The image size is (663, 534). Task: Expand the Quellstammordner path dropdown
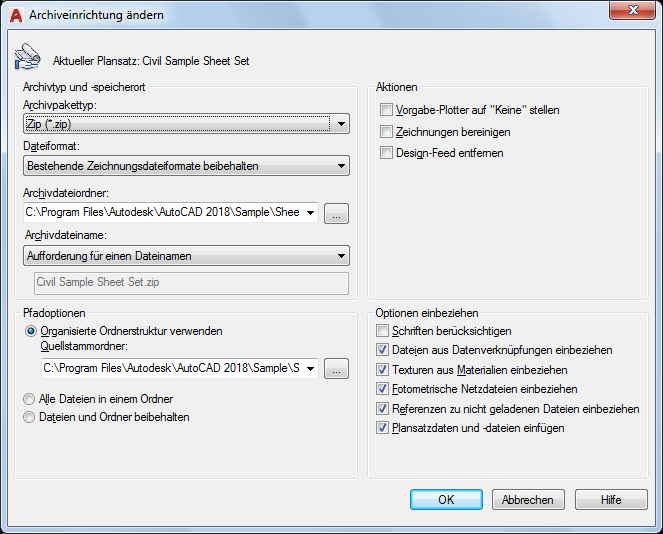pyautogui.click(x=310, y=369)
